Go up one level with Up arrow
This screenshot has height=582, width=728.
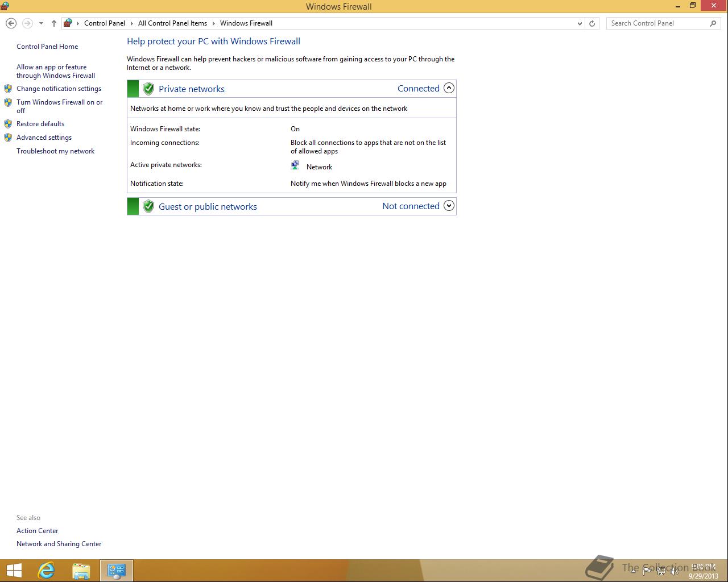click(54, 23)
